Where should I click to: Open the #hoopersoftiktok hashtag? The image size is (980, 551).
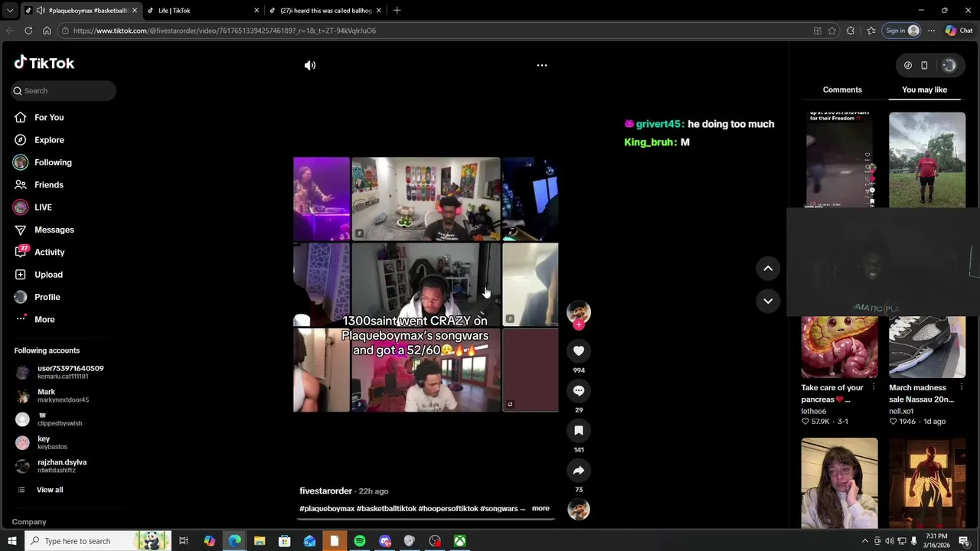tap(448, 509)
